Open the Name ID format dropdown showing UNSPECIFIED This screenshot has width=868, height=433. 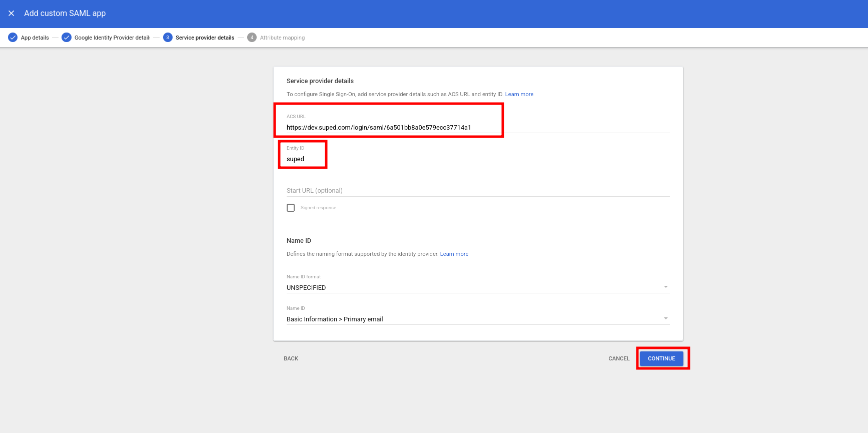coord(478,287)
